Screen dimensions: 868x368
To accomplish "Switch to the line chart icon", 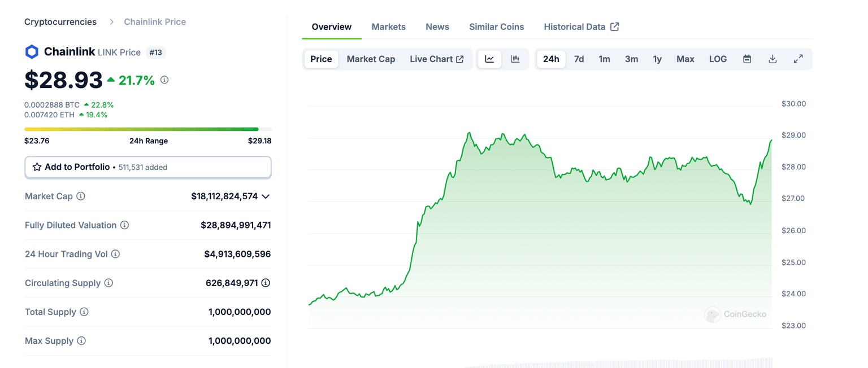I will pyautogui.click(x=489, y=59).
